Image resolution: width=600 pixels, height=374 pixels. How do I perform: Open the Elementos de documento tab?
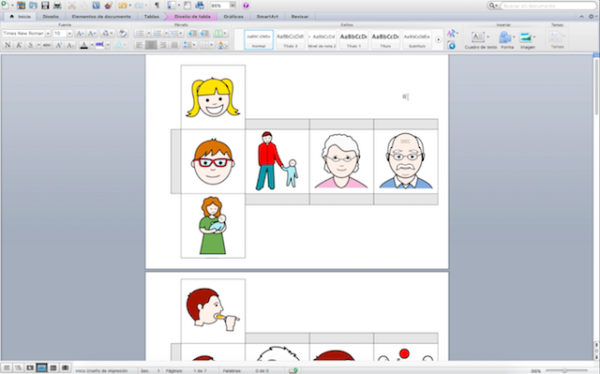click(x=101, y=16)
